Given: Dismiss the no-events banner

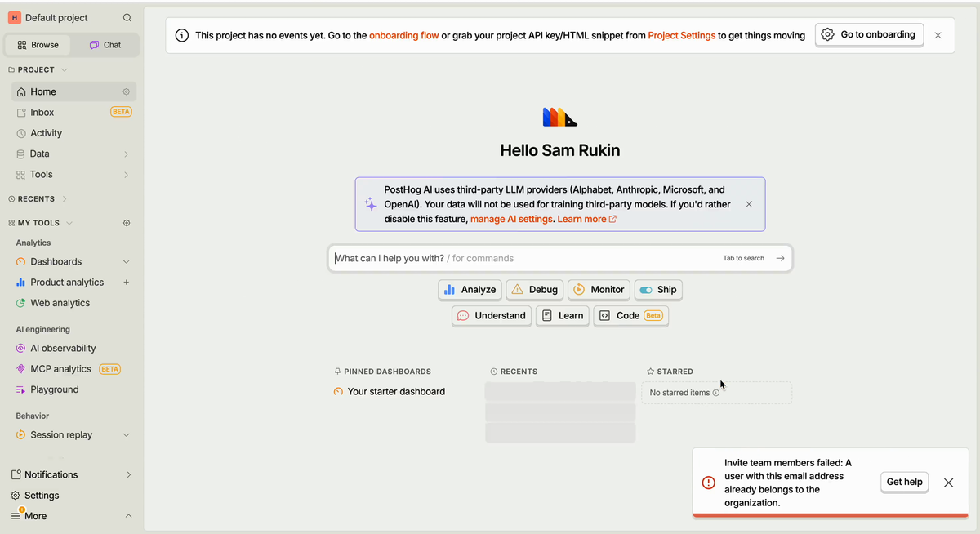Looking at the screenshot, I should coord(938,36).
